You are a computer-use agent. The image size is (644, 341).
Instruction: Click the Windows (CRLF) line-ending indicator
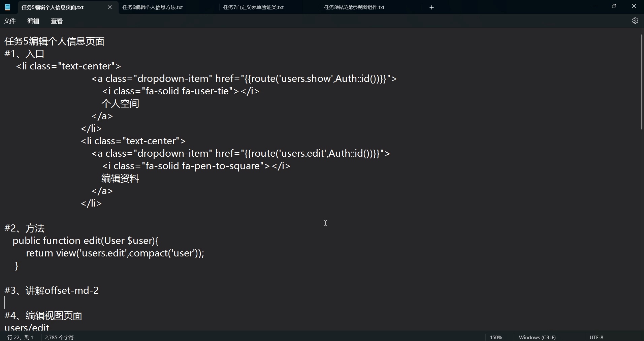(x=537, y=337)
